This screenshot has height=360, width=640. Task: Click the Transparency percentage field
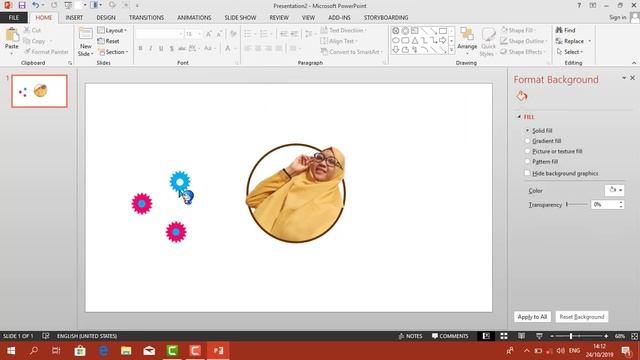coord(604,204)
